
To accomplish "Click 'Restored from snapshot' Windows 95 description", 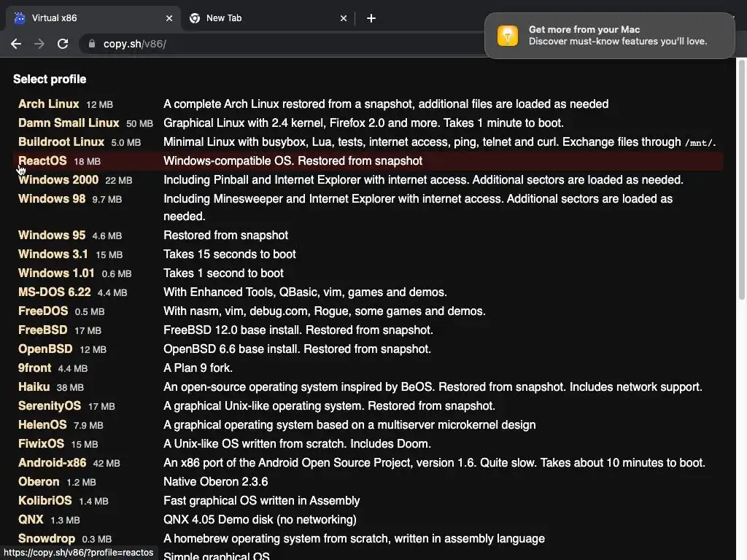I will [226, 236].
